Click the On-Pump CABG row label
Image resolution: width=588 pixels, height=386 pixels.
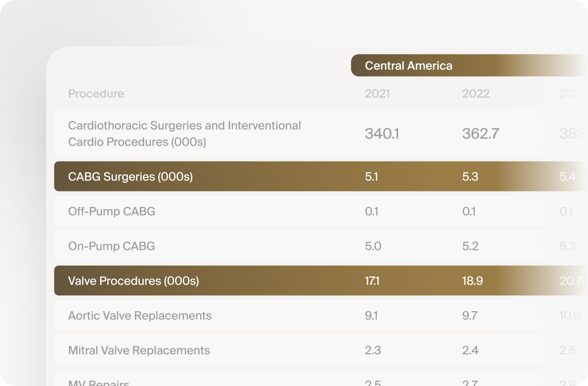(112, 246)
